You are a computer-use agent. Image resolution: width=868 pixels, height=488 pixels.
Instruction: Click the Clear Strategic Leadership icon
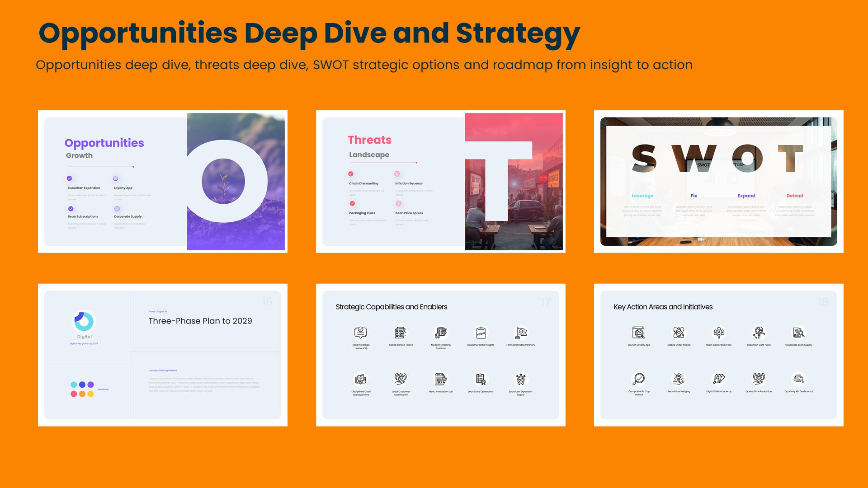click(x=360, y=333)
